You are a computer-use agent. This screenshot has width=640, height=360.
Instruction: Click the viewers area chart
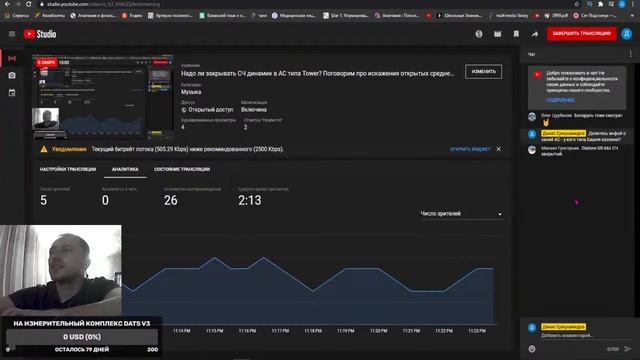(x=310, y=290)
